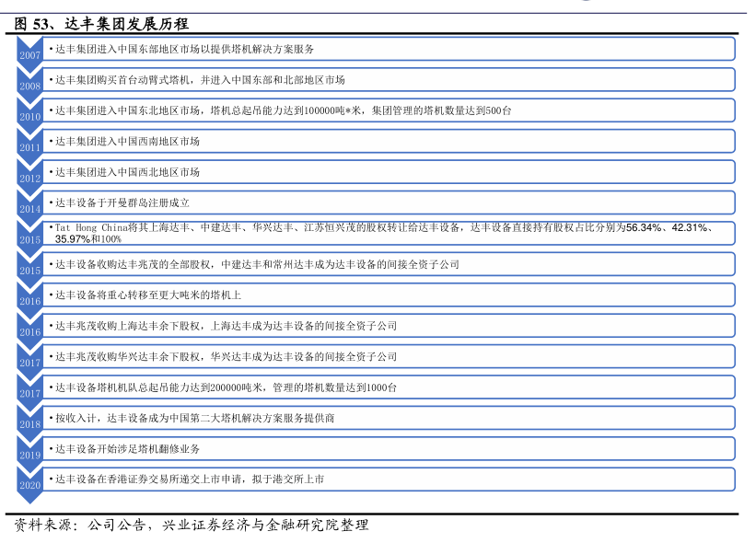Select the row text '达丰设备于开曼群岛注册成立'
The height and width of the screenshot is (543, 756).
(x=122, y=202)
